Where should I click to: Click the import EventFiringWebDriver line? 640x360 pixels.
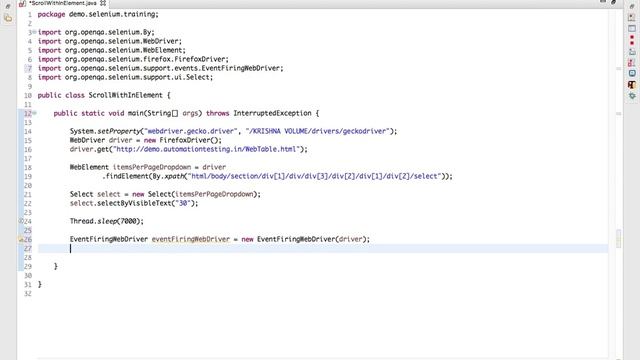pos(160,68)
